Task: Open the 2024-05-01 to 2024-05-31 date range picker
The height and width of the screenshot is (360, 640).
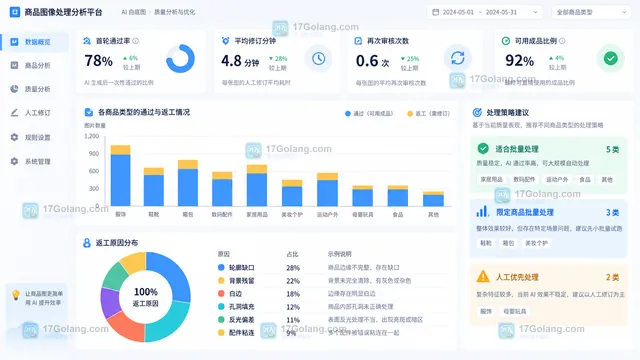Action: click(484, 12)
